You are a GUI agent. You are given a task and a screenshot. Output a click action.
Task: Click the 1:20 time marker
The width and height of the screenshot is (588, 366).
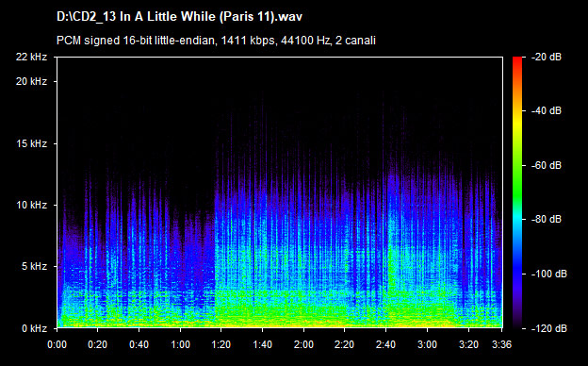(220, 344)
